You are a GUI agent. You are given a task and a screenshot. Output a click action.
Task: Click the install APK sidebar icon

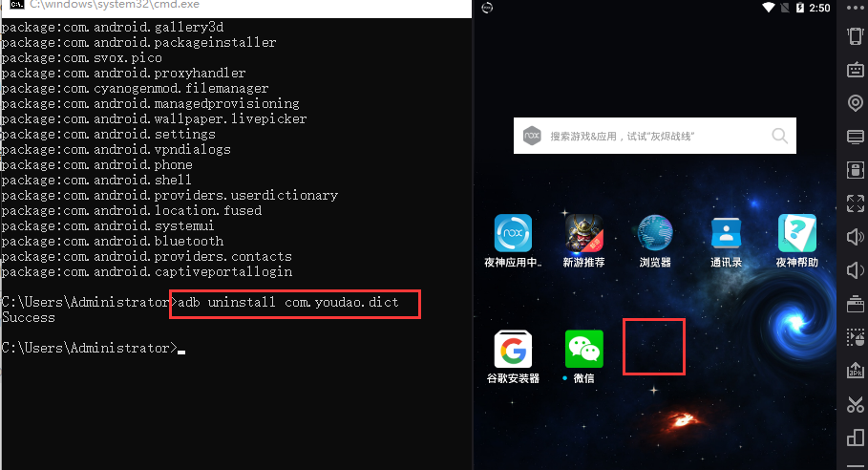click(x=856, y=371)
